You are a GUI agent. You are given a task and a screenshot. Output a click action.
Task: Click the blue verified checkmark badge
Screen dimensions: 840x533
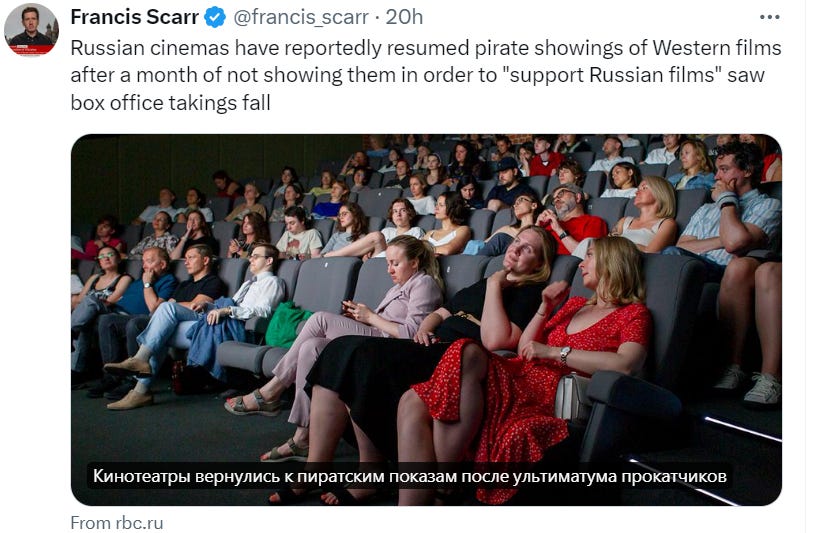pos(215,18)
